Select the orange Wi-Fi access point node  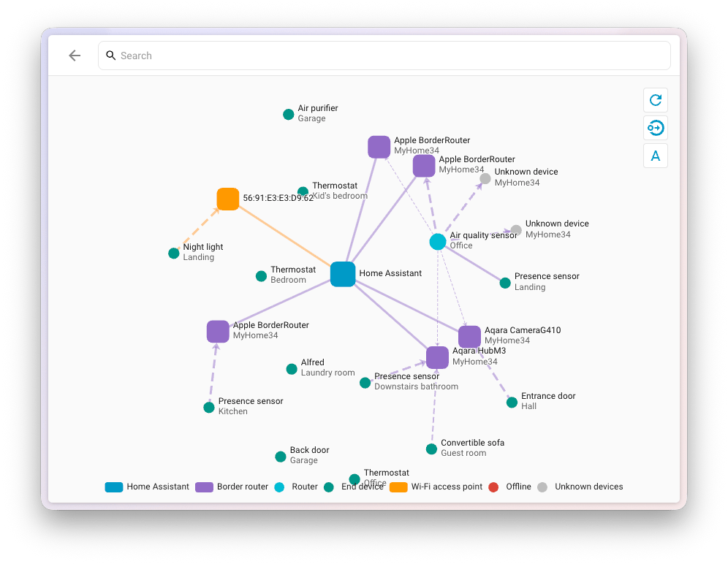(x=227, y=199)
